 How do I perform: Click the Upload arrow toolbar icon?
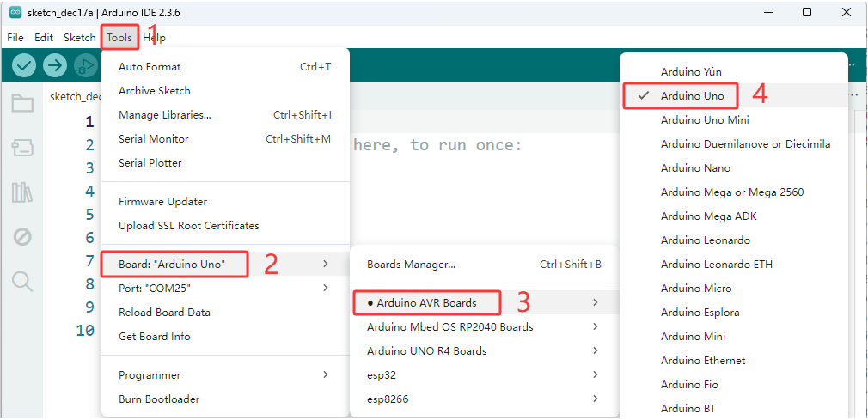pos(55,66)
